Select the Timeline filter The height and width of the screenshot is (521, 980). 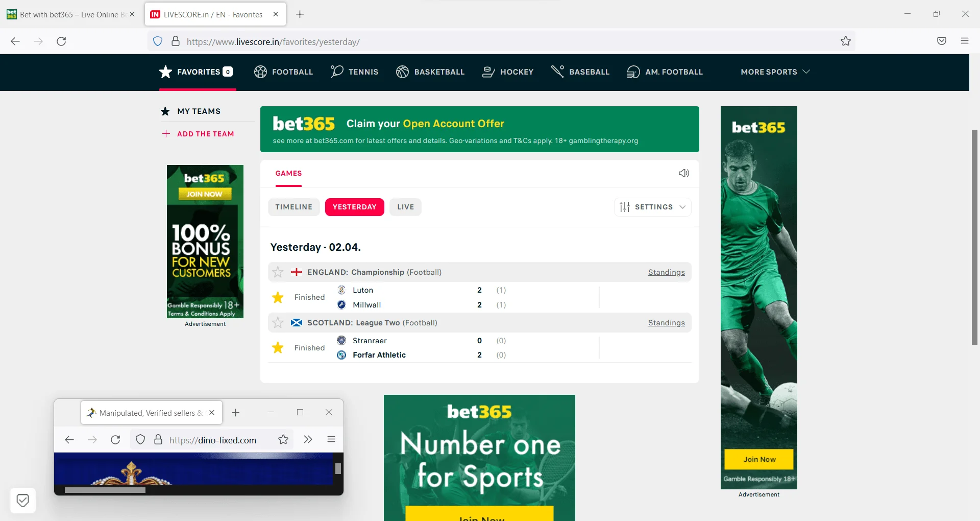(293, 207)
